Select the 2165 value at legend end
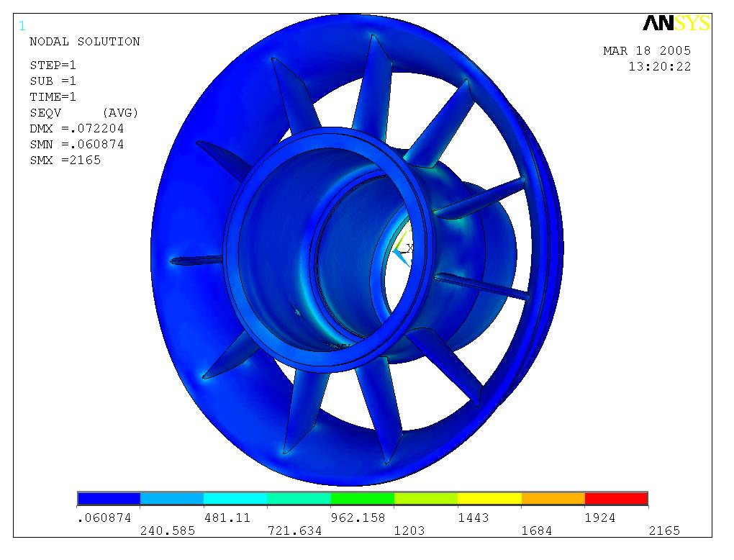 click(663, 530)
